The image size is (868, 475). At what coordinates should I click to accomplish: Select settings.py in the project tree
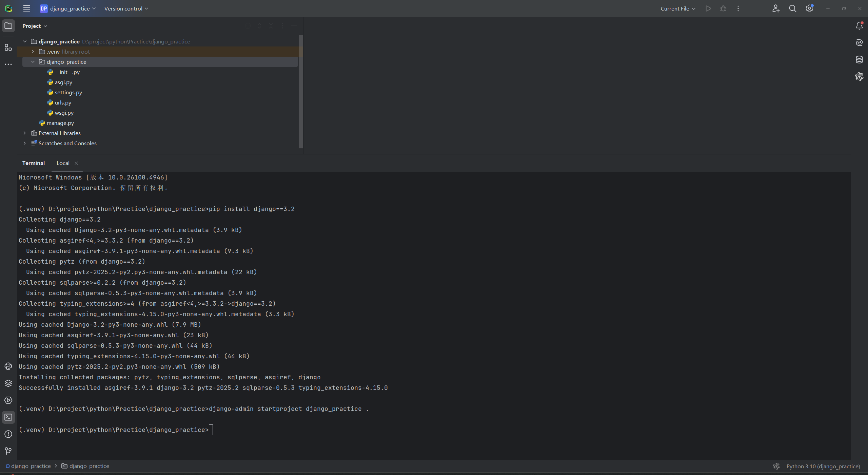[68, 92]
